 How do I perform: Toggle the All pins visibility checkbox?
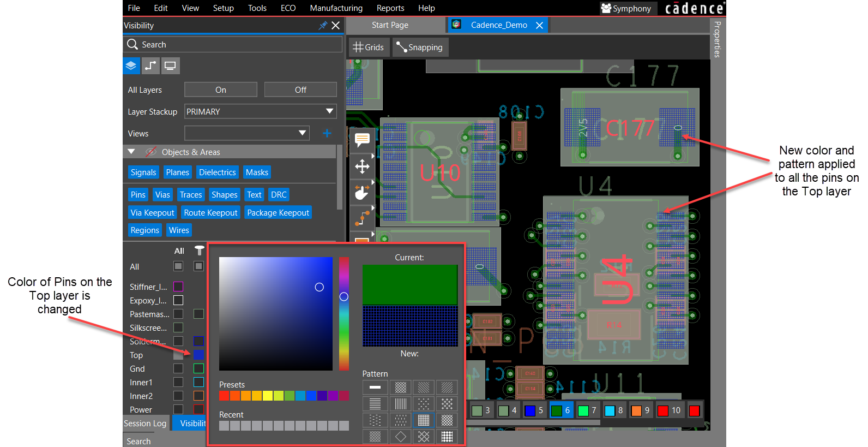(x=198, y=266)
